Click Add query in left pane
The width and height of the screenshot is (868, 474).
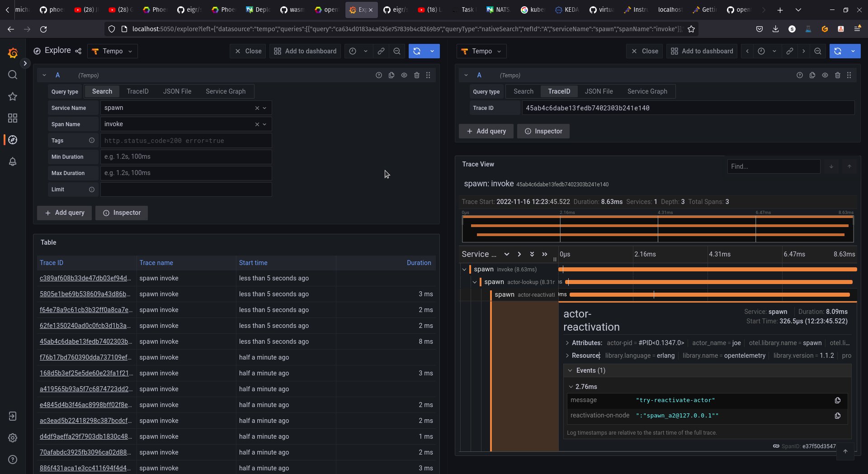pyautogui.click(x=64, y=213)
